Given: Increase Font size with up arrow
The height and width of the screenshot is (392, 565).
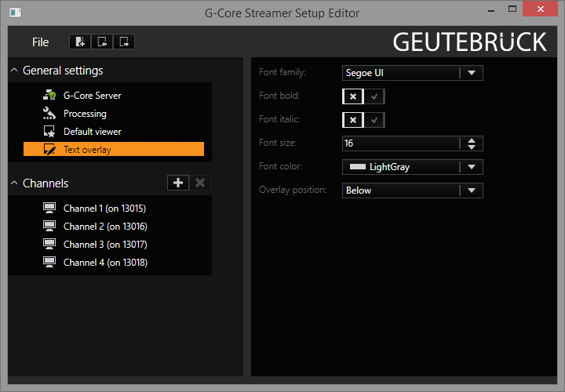Looking at the screenshot, I should 472,140.
